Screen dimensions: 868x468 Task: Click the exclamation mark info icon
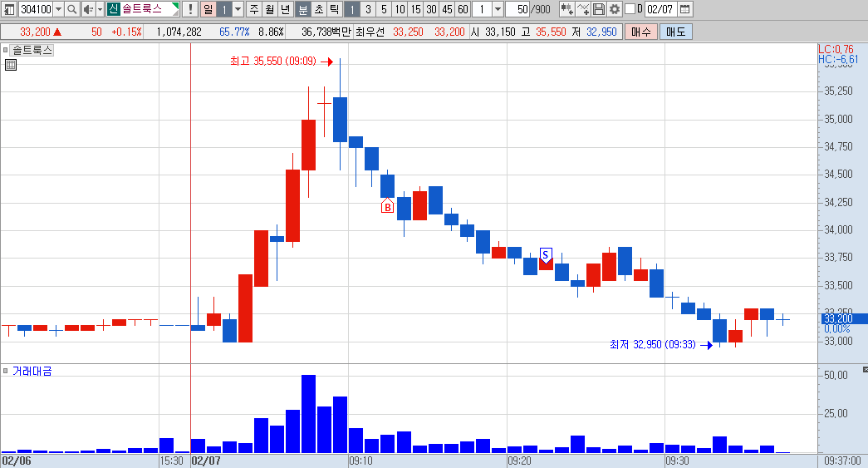(x=190, y=9)
